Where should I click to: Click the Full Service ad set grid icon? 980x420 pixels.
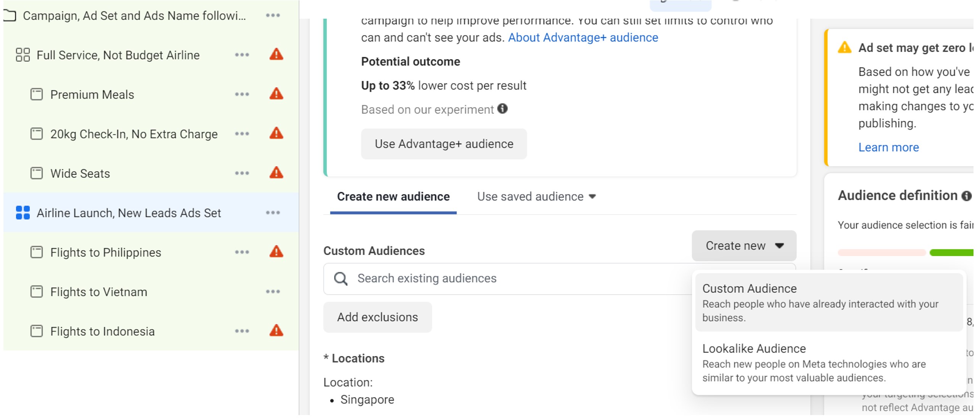23,55
